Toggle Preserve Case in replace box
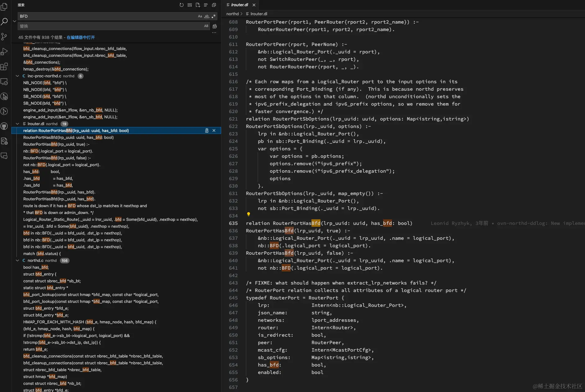The height and width of the screenshot is (392, 585). (206, 26)
